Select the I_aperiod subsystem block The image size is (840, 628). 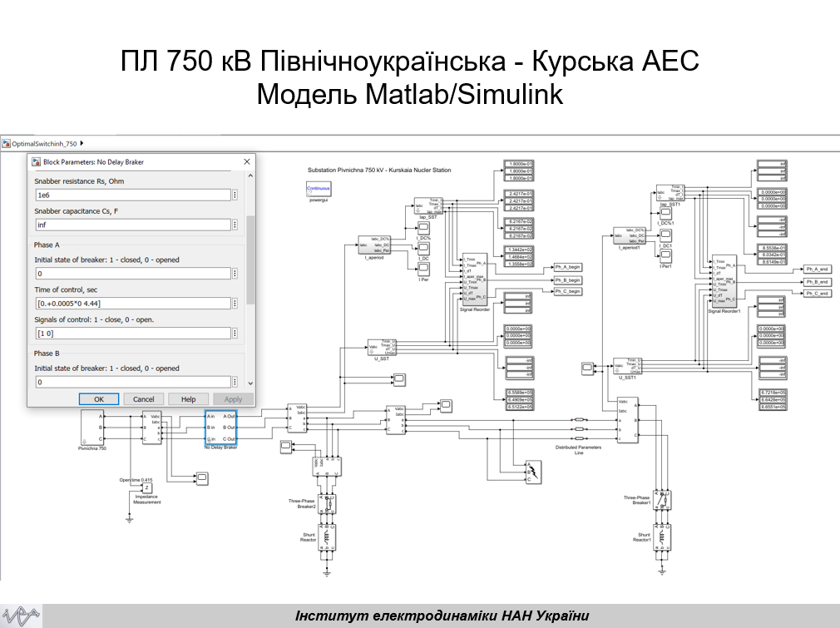coord(374,245)
